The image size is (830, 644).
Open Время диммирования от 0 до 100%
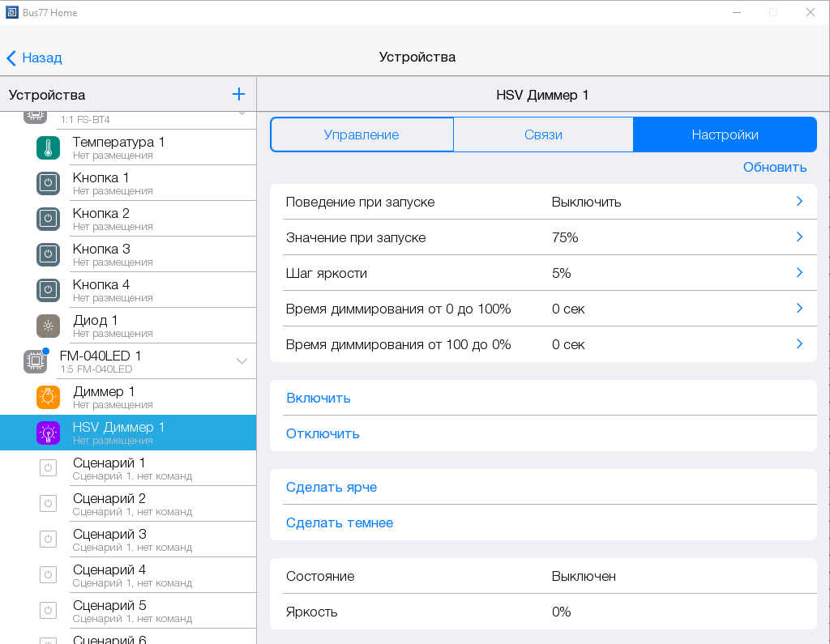pyautogui.click(x=542, y=309)
